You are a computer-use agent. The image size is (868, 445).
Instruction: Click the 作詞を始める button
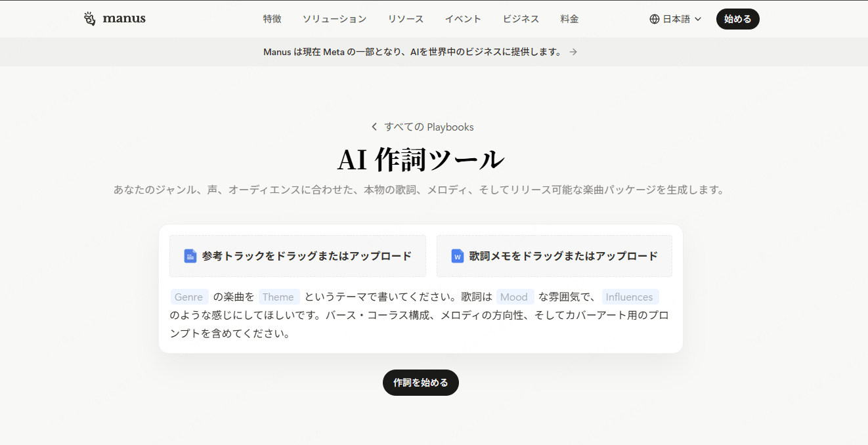(421, 383)
